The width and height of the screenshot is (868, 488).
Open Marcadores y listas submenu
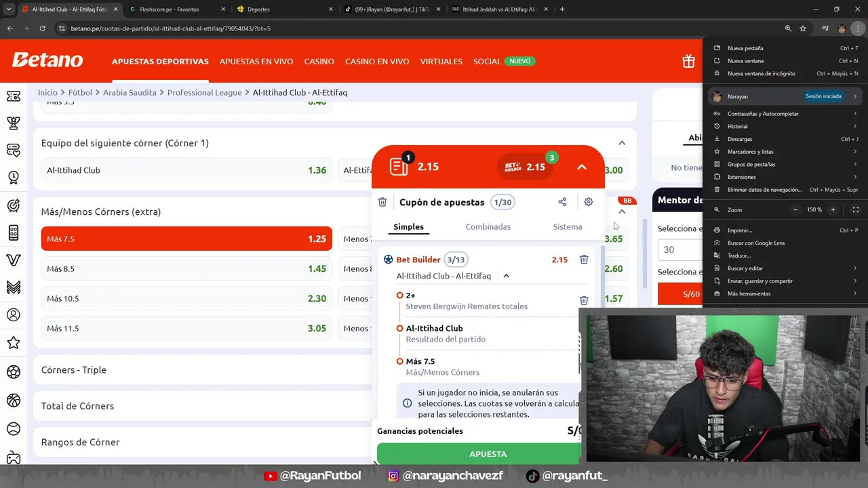click(x=785, y=151)
